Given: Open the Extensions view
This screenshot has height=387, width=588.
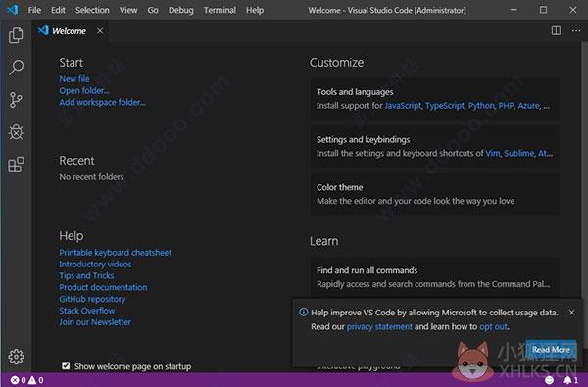Looking at the screenshot, I should click(16, 165).
